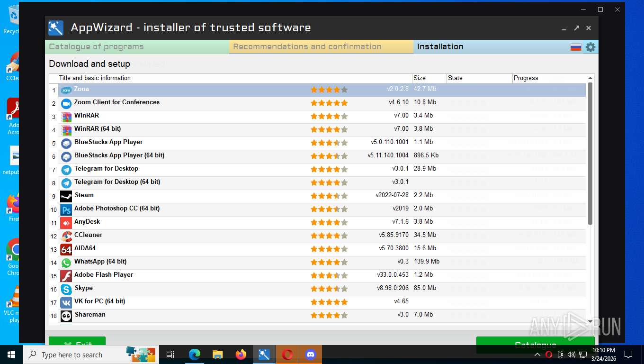
Task: Click the WinRAR (64 bit) icon
Action: [66, 130]
